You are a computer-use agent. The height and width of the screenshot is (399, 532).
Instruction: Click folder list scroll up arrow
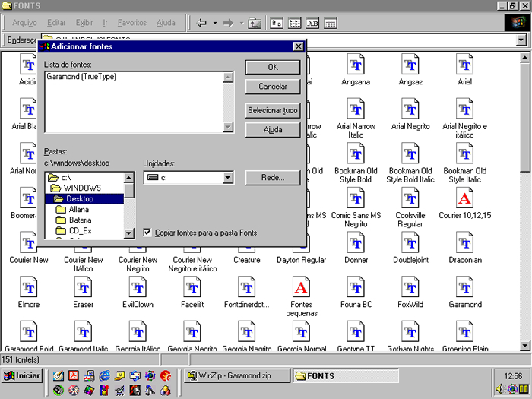tap(129, 177)
